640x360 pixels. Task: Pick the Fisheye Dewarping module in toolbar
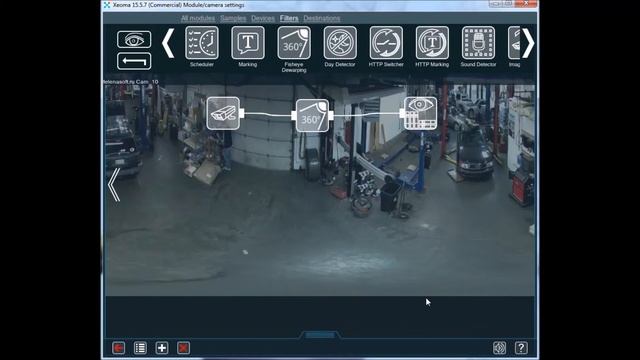pos(294,43)
